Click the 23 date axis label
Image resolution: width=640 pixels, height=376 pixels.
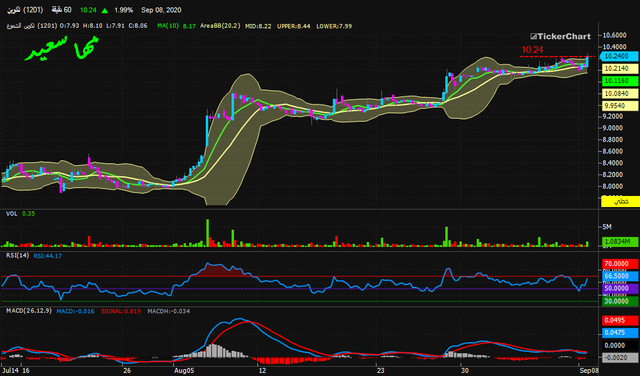(x=380, y=371)
